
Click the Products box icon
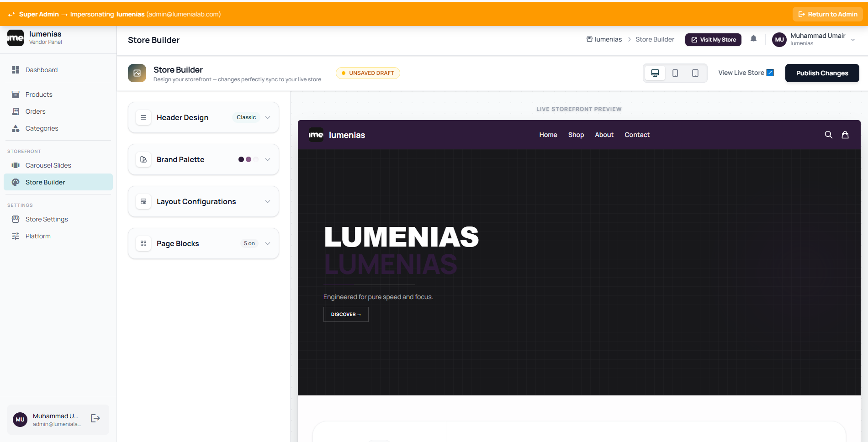pos(16,95)
